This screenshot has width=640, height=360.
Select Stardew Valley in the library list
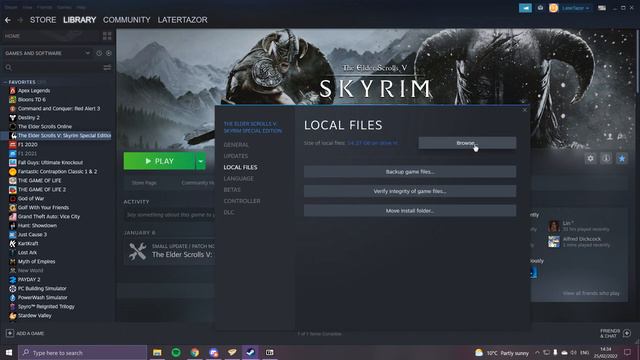point(35,316)
